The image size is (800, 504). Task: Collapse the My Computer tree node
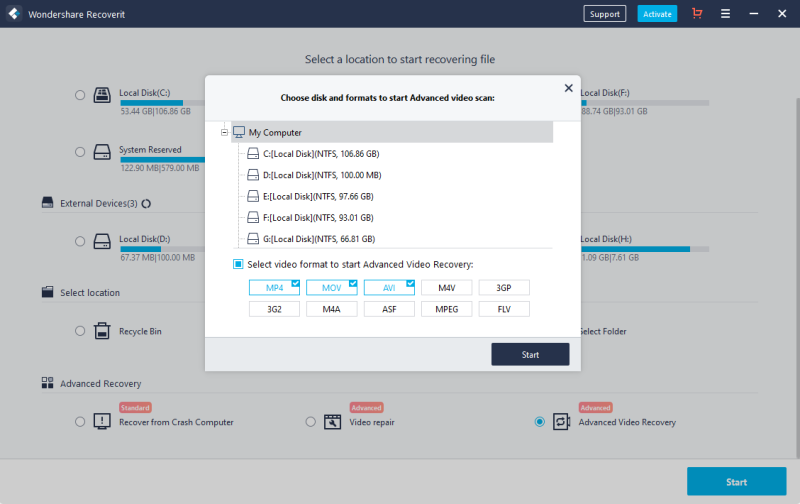coord(224,132)
